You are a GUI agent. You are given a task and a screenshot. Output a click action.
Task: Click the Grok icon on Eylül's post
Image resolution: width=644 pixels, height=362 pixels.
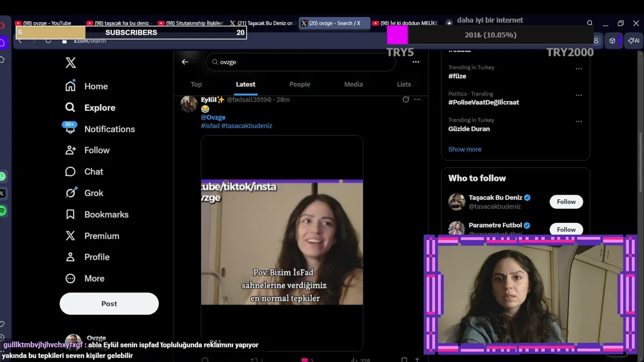406,100
